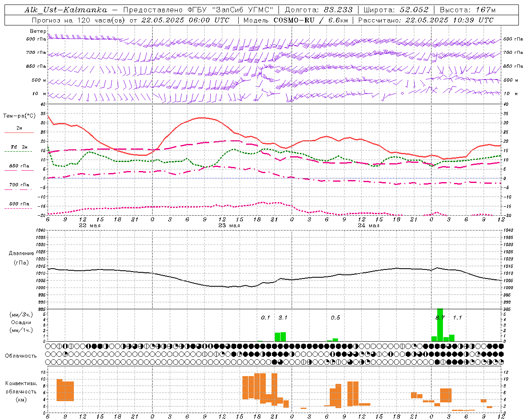Click the Осадки precipitation label

tap(21, 322)
